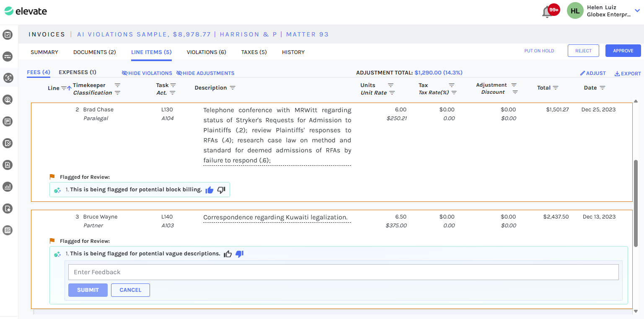Click thumbs down on block billing flag
The height and width of the screenshot is (319, 644).
(x=221, y=190)
